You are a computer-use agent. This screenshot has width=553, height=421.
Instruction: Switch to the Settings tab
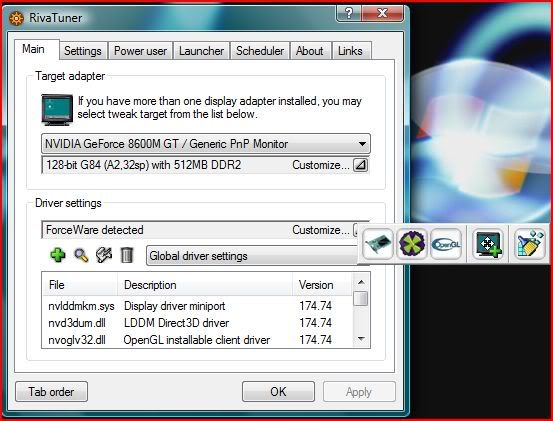(x=83, y=51)
